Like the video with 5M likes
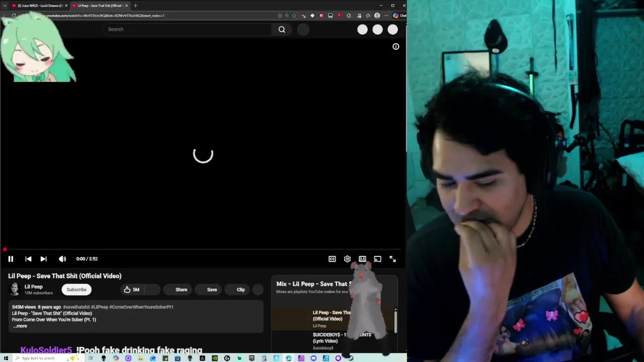Viewport: 644px width, 362px height. 132,290
